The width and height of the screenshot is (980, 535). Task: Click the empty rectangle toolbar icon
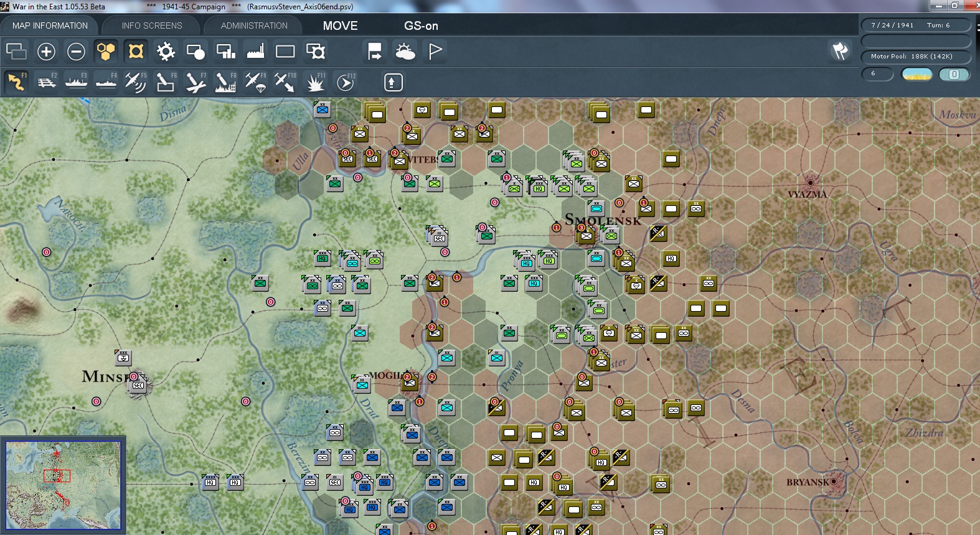click(285, 51)
